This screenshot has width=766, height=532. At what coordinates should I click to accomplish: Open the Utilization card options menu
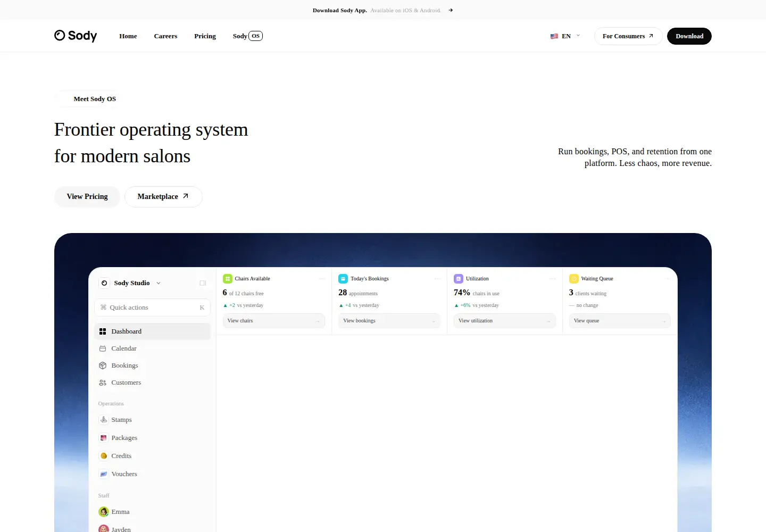(x=553, y=279)
